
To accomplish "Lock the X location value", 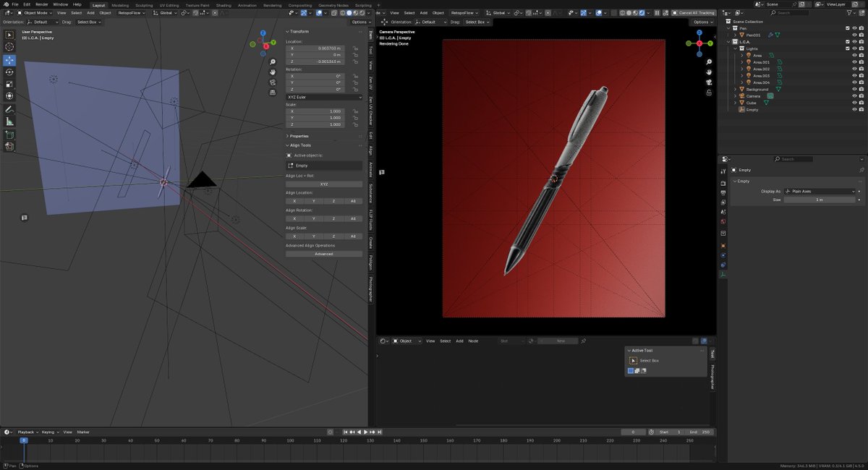I will pos(356,48).
